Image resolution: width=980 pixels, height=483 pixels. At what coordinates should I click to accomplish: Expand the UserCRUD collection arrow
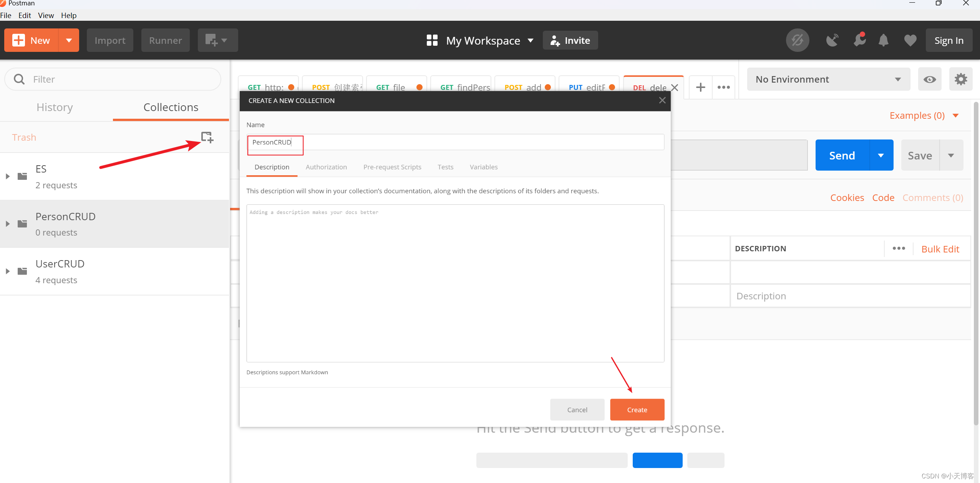tap(8, 271)
